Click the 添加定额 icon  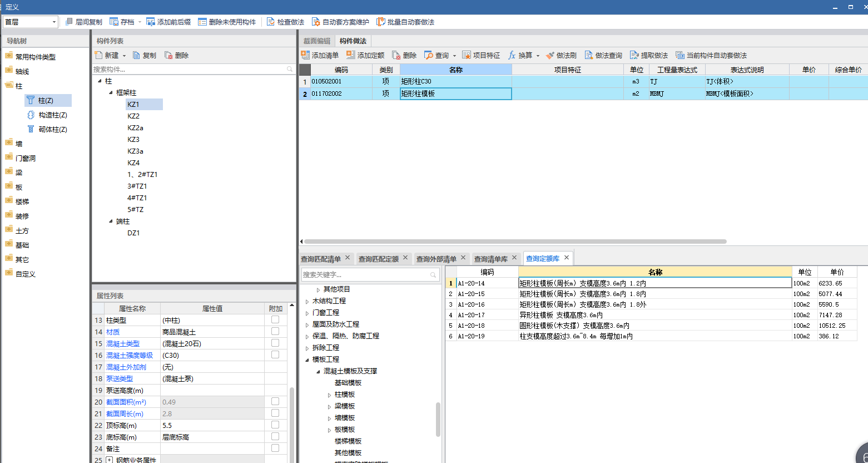(x=351, y=55)
